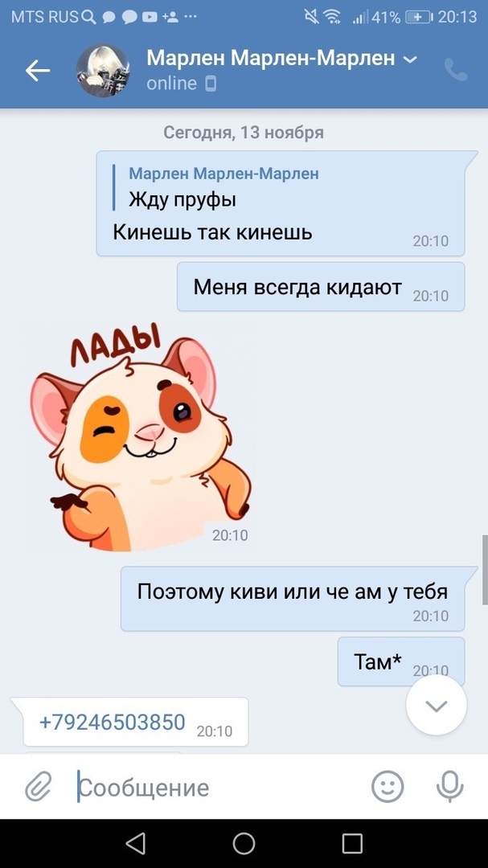Open the phone number link +79246503850
488x868 pixels.
click(112, 722)
